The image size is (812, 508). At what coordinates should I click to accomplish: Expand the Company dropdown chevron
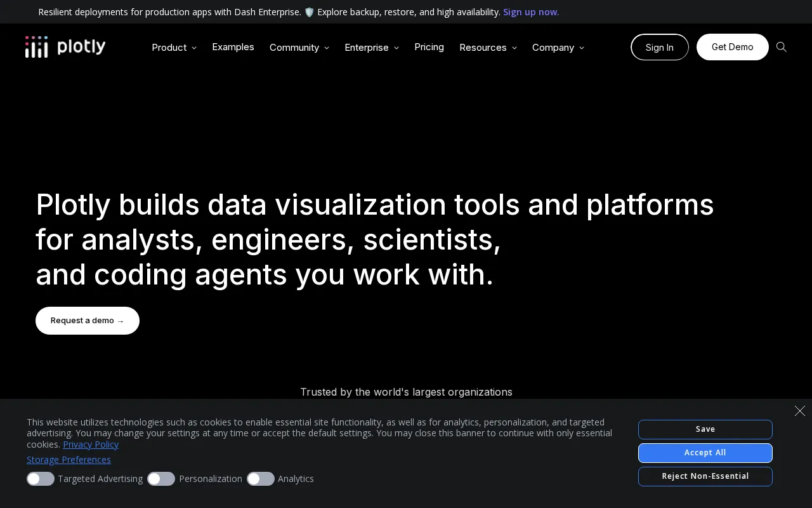point(582,48)
